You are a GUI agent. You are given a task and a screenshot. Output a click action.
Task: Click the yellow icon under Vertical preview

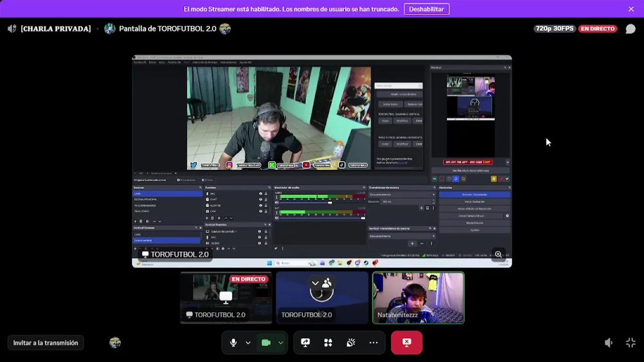pos(494,178)
